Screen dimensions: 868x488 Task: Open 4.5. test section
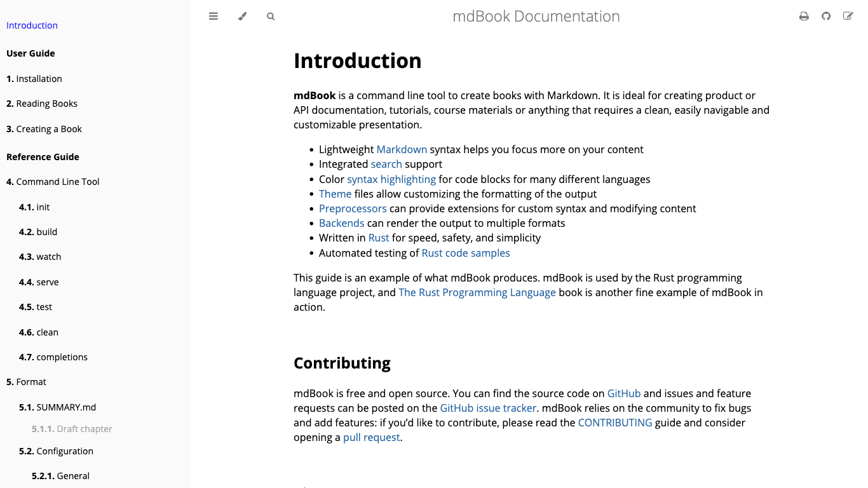[36, 307]
